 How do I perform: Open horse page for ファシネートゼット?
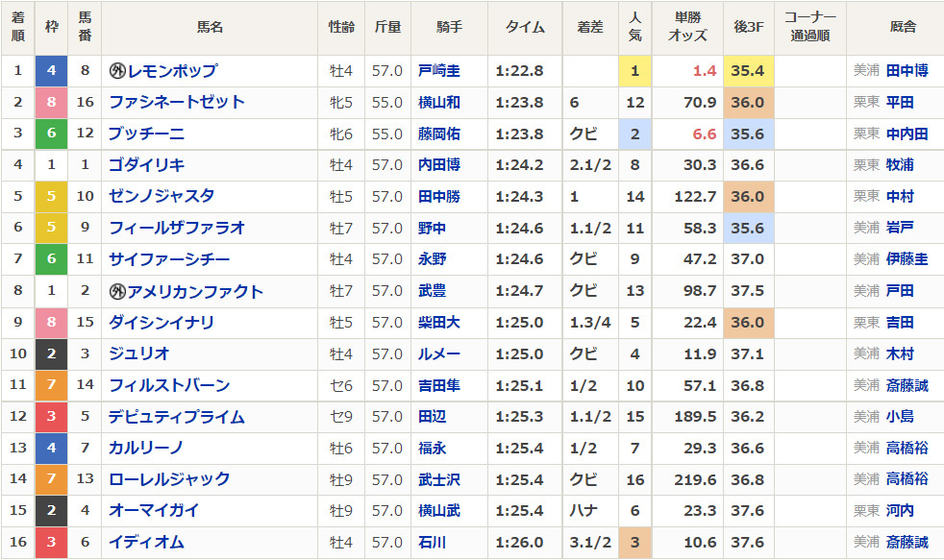(177, 103)
